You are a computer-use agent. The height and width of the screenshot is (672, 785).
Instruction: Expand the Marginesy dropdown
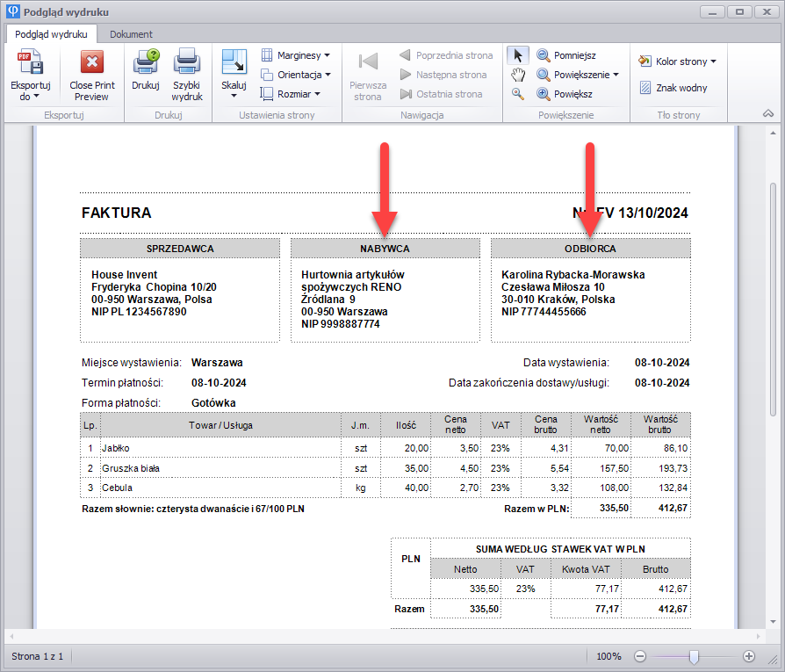(296, 55)
